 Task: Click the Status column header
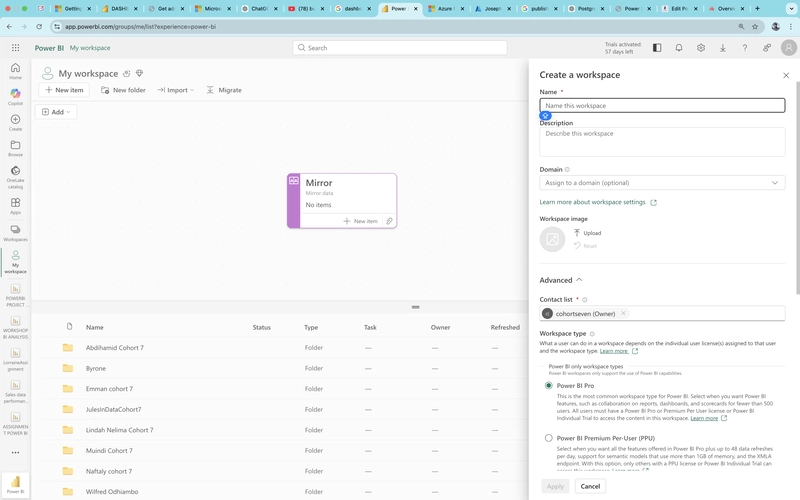261,327
